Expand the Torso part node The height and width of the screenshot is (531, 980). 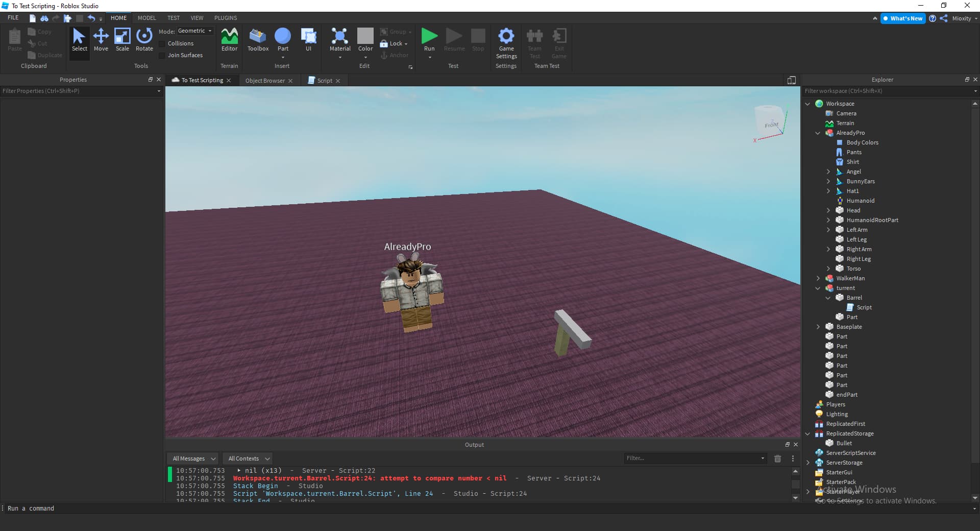(x=828, y=269)
